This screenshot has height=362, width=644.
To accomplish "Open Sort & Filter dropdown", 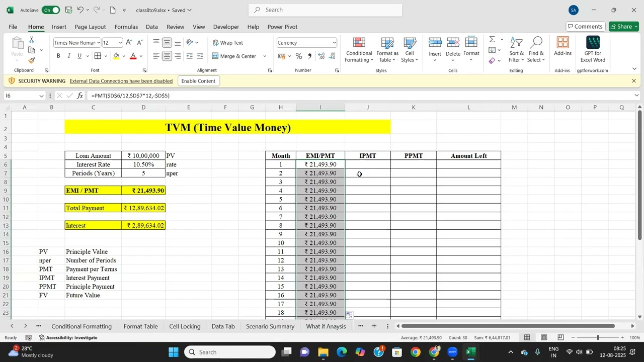I will [x=517, y=49].
